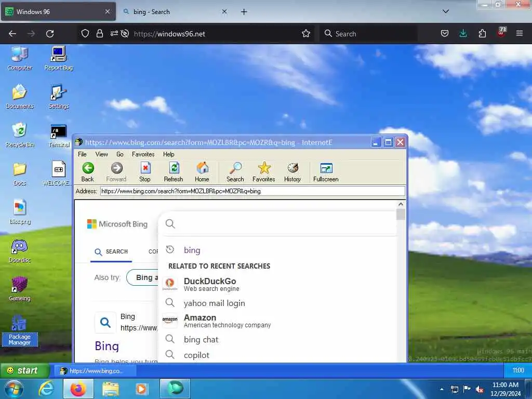Open the Firefox Extensions puzzle icon
532x399 pixels.
click(x=482, y=34)
